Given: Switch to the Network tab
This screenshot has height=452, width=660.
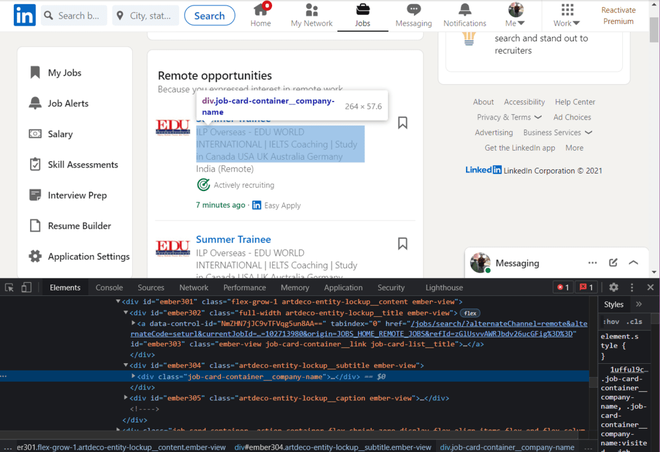Looking at the screenshot, I should (x=194, y=288).
